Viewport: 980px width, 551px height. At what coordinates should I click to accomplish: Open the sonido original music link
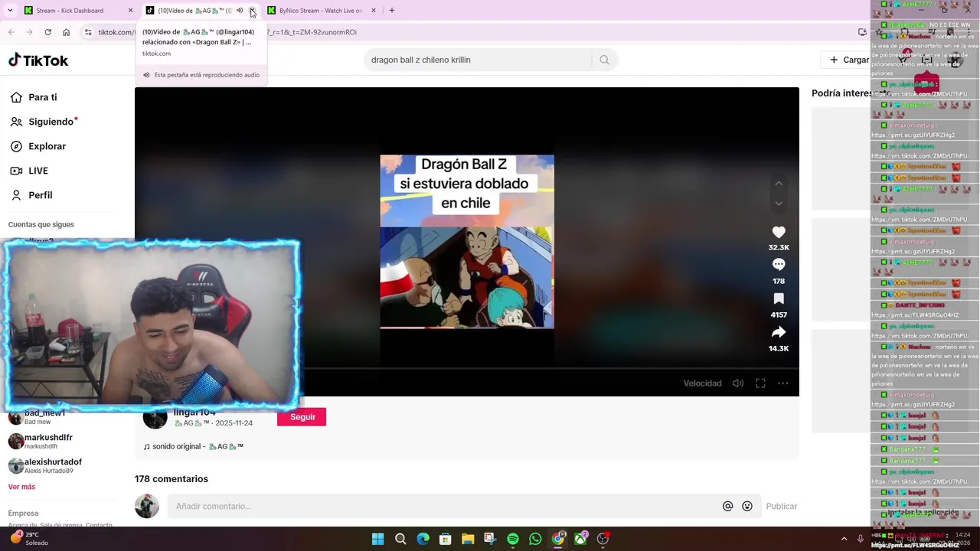tap(194, 446)
